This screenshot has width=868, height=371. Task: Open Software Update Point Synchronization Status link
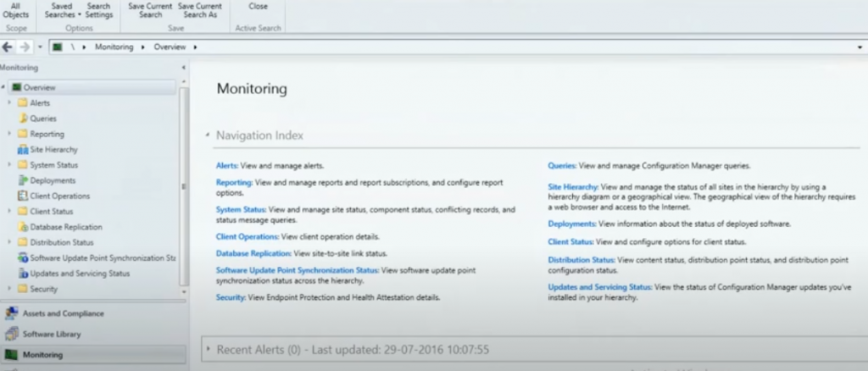[x=298, y=270]
